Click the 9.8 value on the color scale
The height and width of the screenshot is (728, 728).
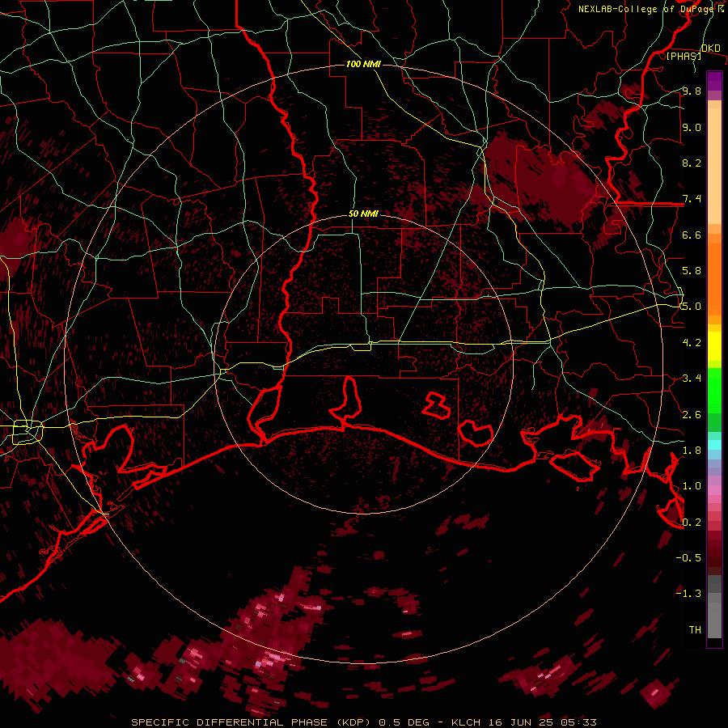[x=692, y=91]
